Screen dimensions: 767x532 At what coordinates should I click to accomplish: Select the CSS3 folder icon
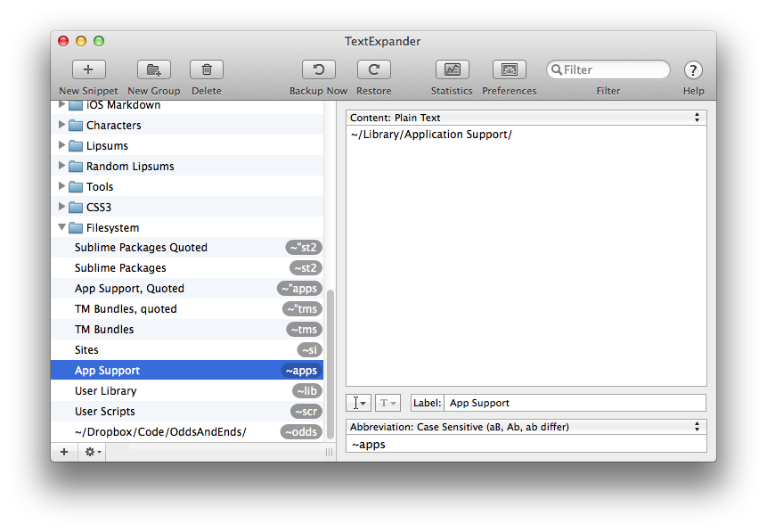click(x=76, y=208)
